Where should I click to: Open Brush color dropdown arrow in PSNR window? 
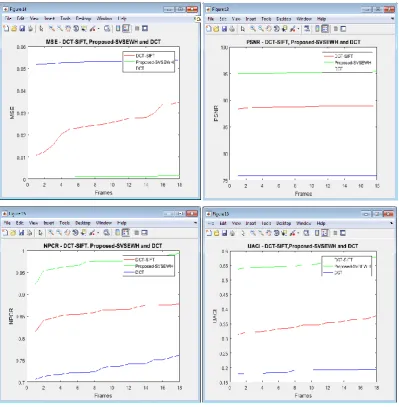298,29
